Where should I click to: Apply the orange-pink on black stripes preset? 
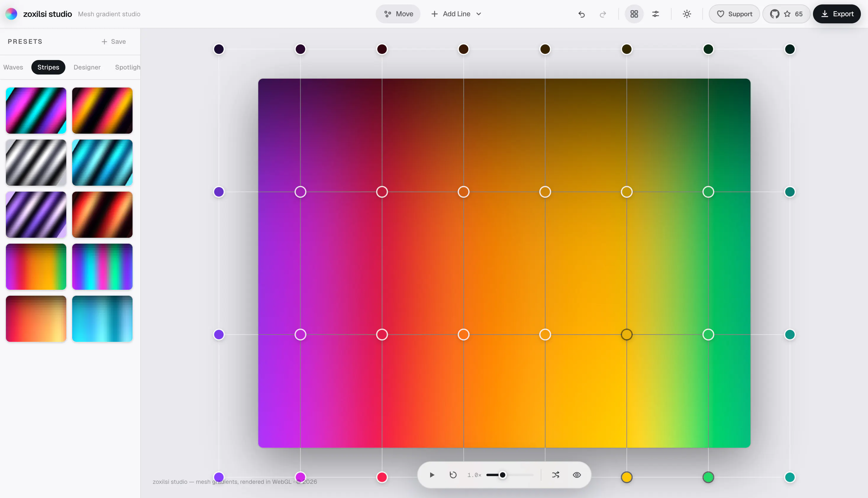point(102,111)
